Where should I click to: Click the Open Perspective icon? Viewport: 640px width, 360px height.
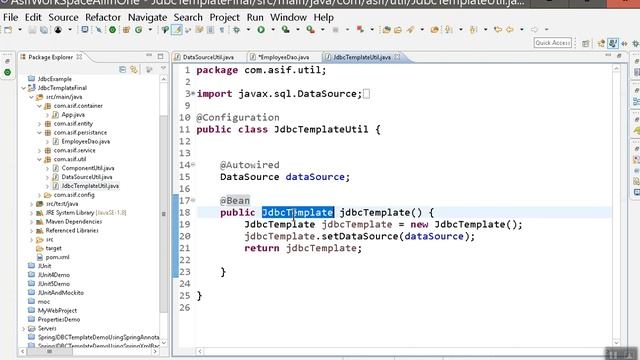click(x=586, y=43)
